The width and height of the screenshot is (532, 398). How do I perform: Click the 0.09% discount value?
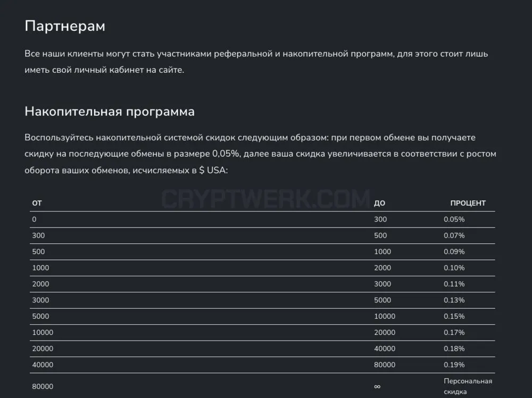point(454,251)
